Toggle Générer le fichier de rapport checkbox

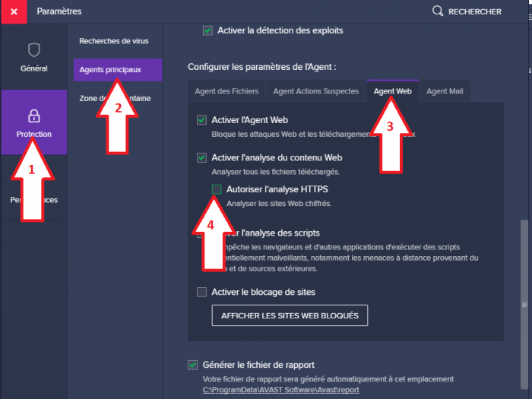tap(193, 365)
